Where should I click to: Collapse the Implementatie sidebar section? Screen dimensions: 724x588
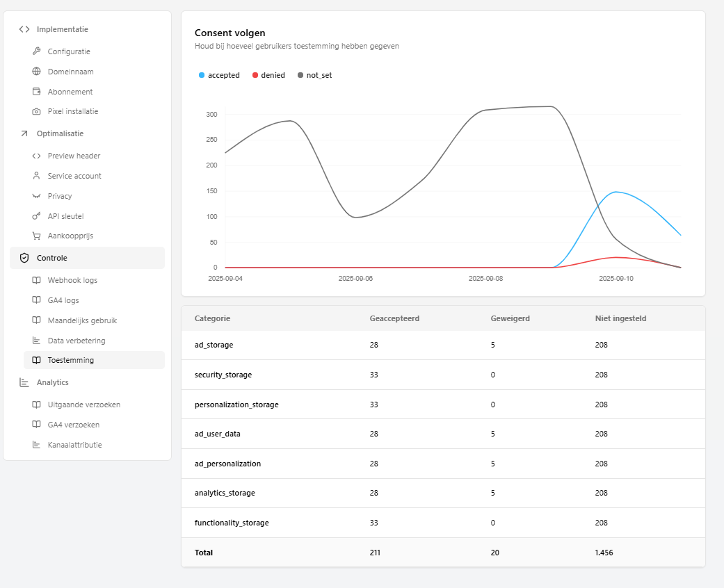[x=62, y=29]
